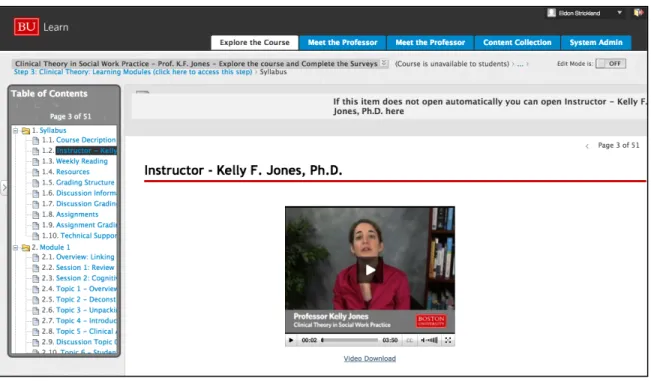Click page icon beside 2.4 Topic 1
This screenshot has width=651, height=381.
36,289
